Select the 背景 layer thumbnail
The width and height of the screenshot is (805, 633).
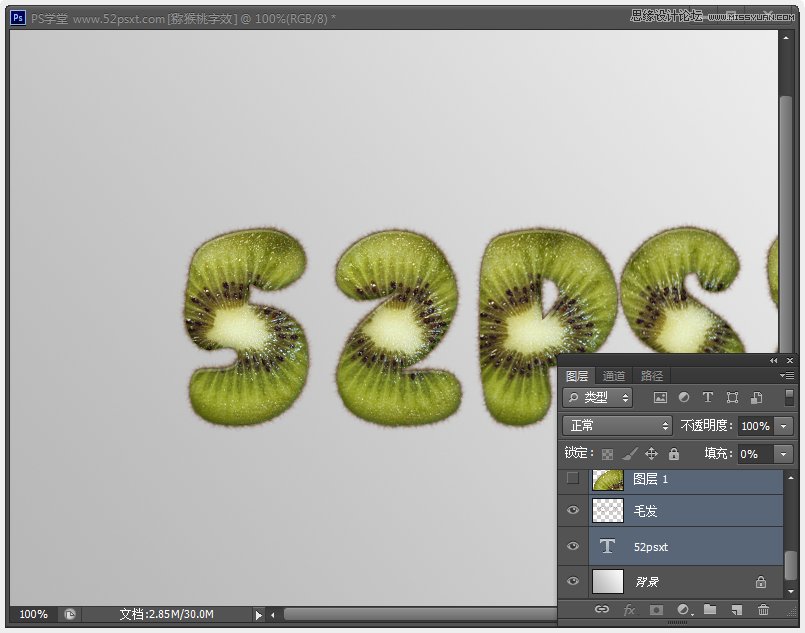[x=610, y=581]
